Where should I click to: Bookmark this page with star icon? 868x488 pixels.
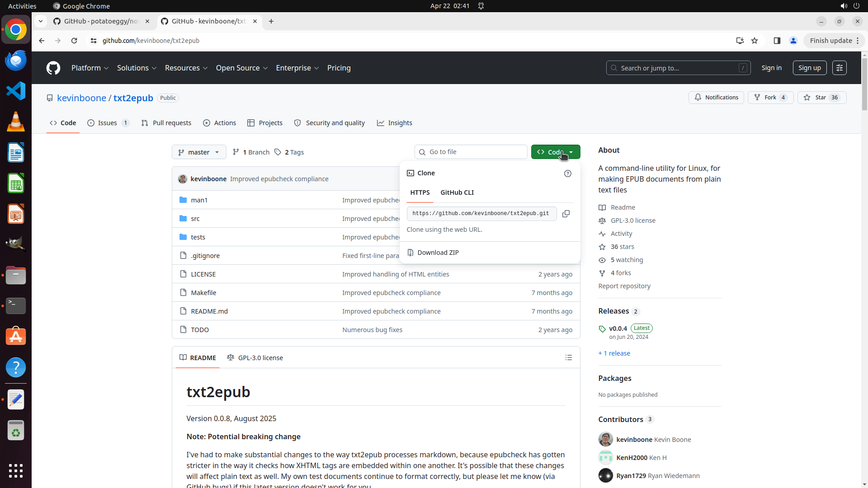[x=755, y=41]
